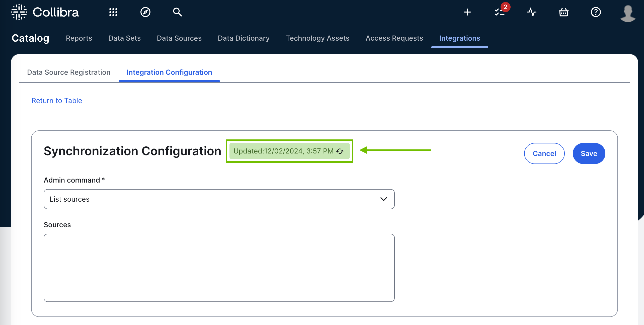The width and height of the screenshot is (644, 325).
Task: Switch to Data Source Registration tab
Action: [x=69, y=72]
